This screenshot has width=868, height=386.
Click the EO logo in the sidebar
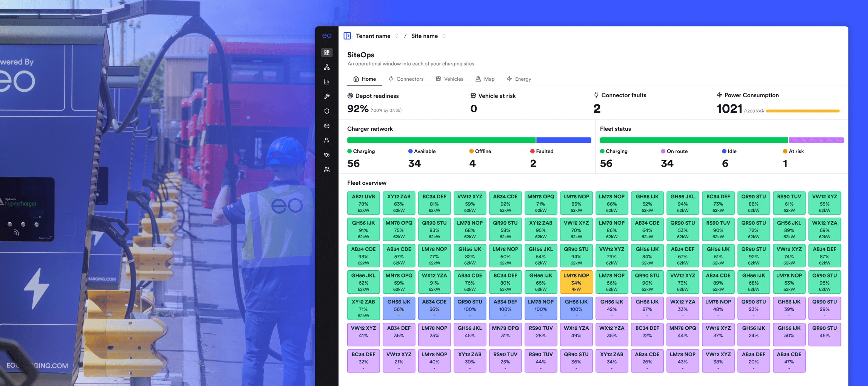pyautogui.click(x=327, y=36)
